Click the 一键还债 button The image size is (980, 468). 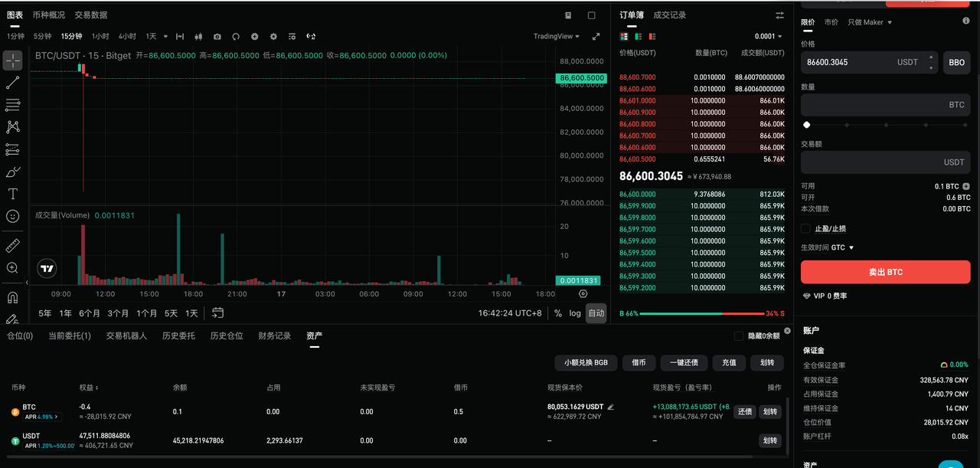(x=683, y=362)
